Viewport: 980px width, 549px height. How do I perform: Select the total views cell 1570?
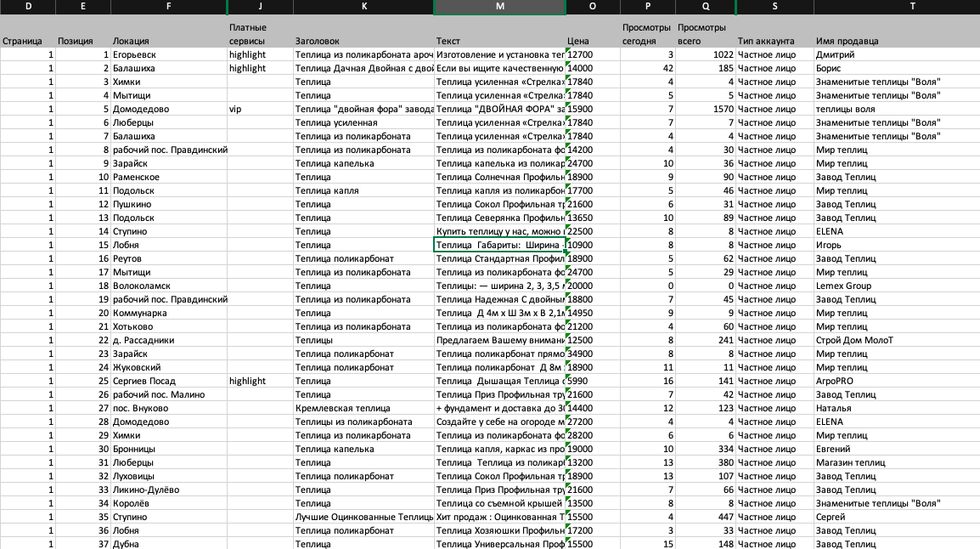[706, 109]
